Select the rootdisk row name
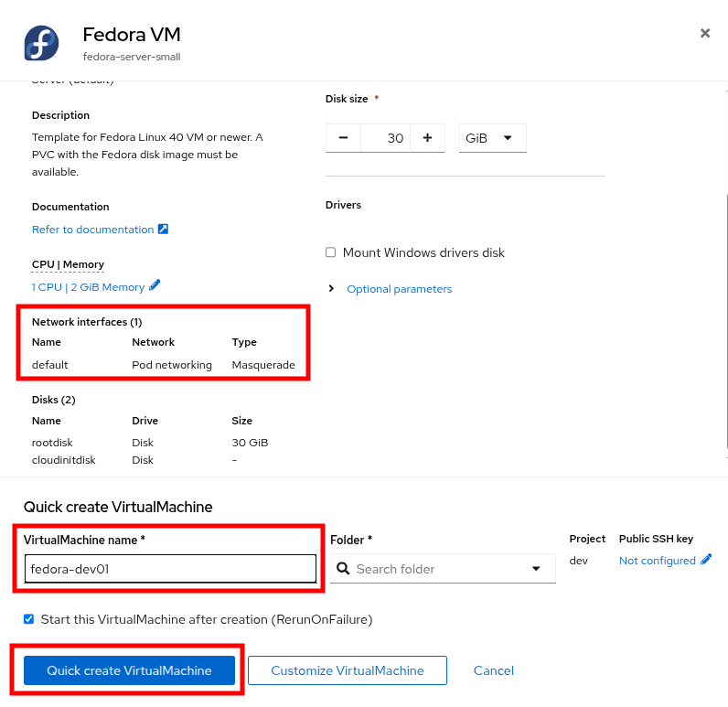728x707 pixels. [52, 443]
